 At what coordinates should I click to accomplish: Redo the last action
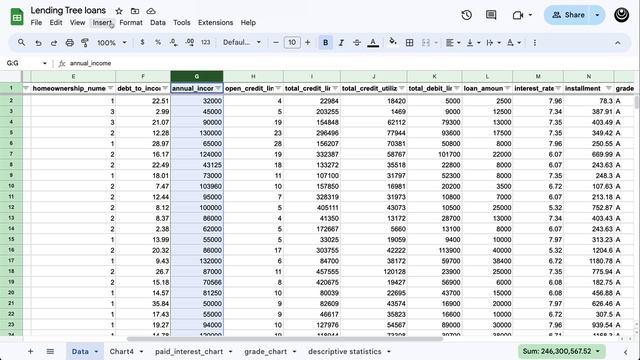[53, 42]
